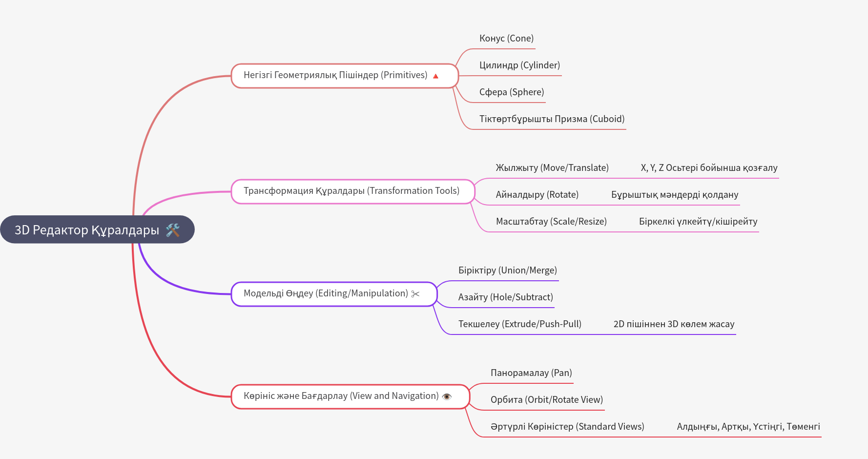Click the Конус (Cone) leaf
Screen dimensions: 868x459
(x=506, y=39)
